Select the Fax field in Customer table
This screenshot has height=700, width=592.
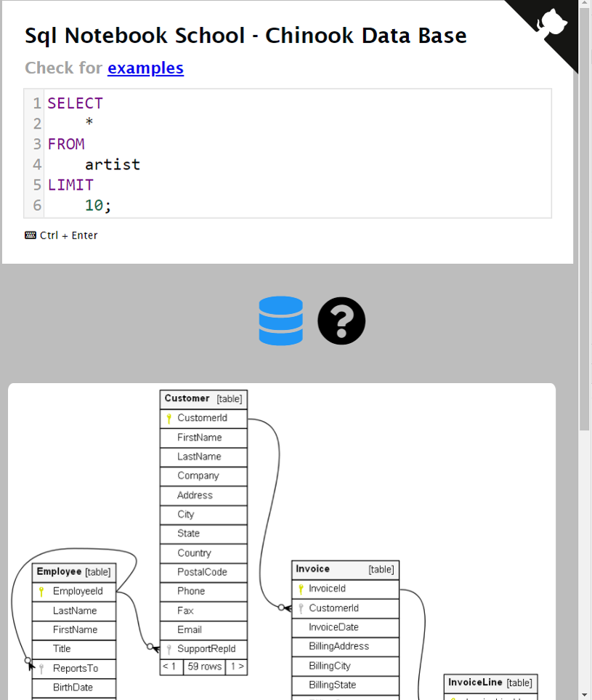tap(203, 611)
